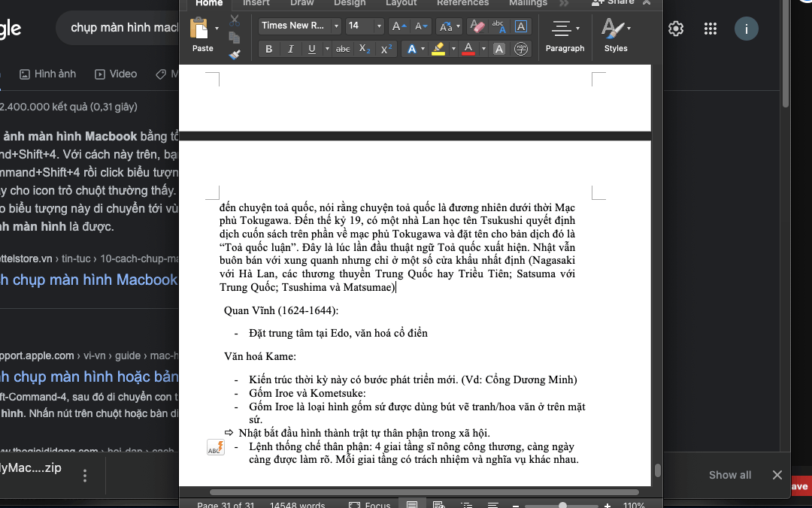Expand the text effects arrow

click(423, 49)
